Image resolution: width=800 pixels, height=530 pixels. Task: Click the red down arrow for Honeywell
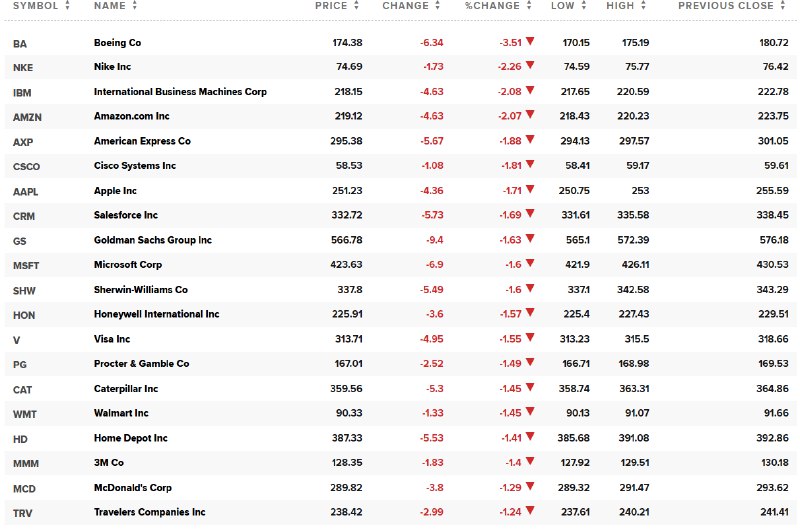(530, 313)
